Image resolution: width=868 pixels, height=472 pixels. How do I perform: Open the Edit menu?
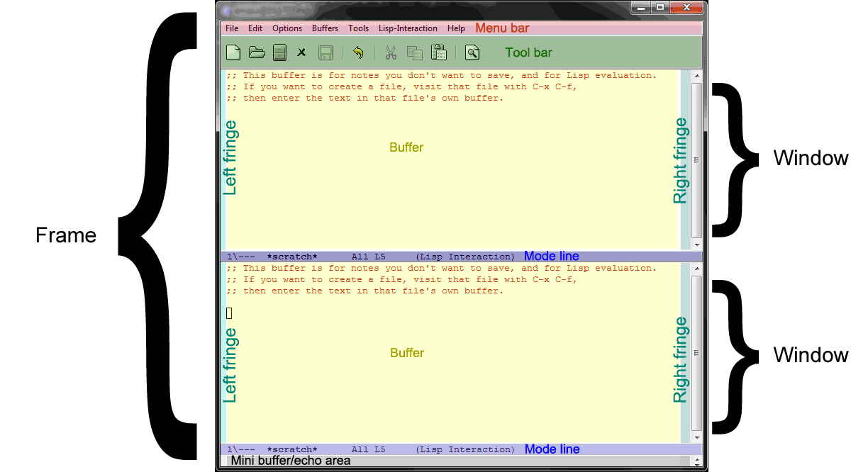pos(255,28)
